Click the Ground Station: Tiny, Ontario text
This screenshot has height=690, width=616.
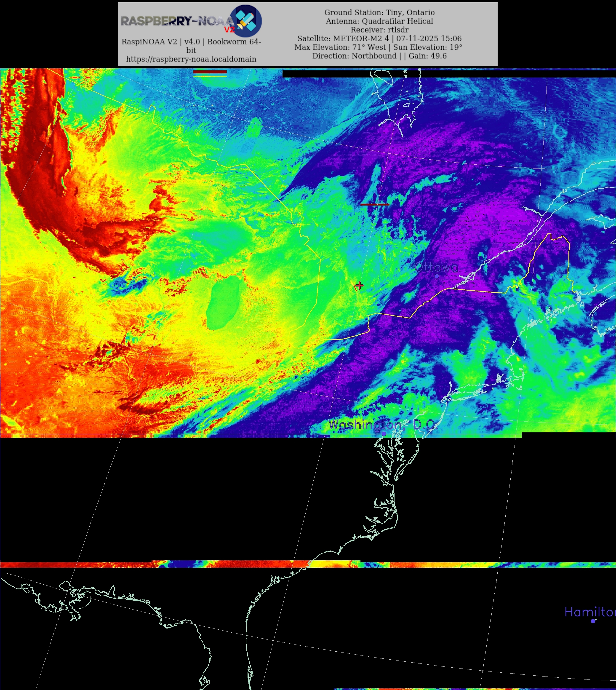click(x=379, y=12)
